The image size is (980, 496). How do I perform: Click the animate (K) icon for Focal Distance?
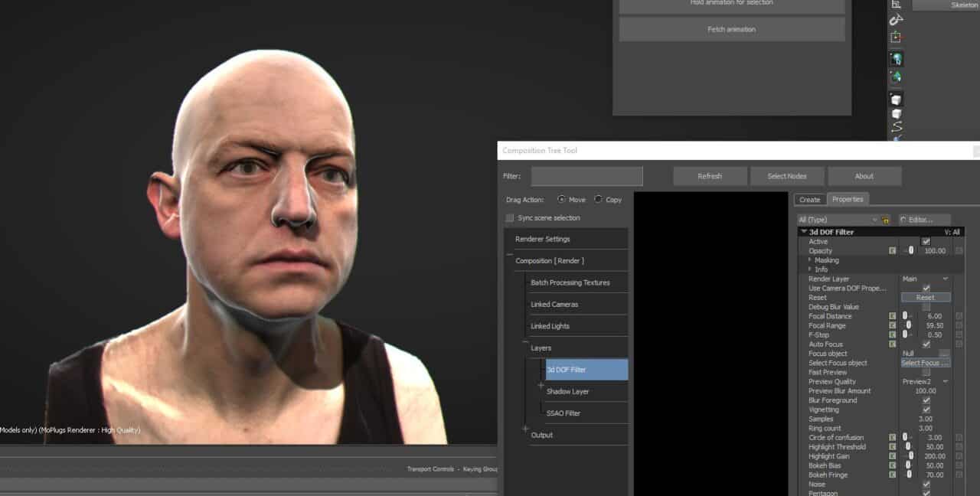click(x=892, y=316)
